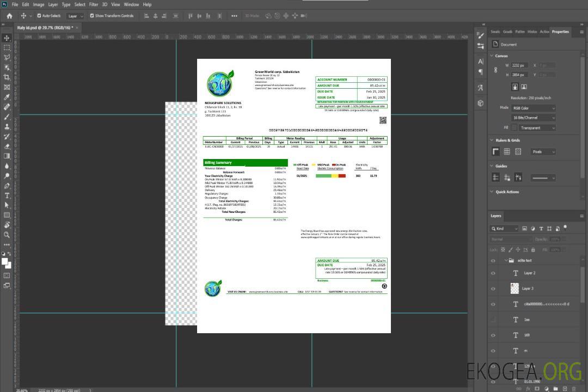588x392 pixels.
Task: Select the Crop tool
Action: point(7,77)
